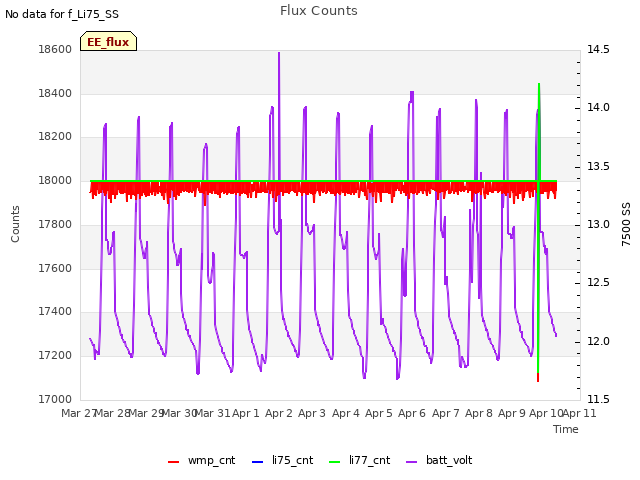This screenshot has width=640, height=480.
Task: Click the Flux Counts chart title
Action: (319, 11)
